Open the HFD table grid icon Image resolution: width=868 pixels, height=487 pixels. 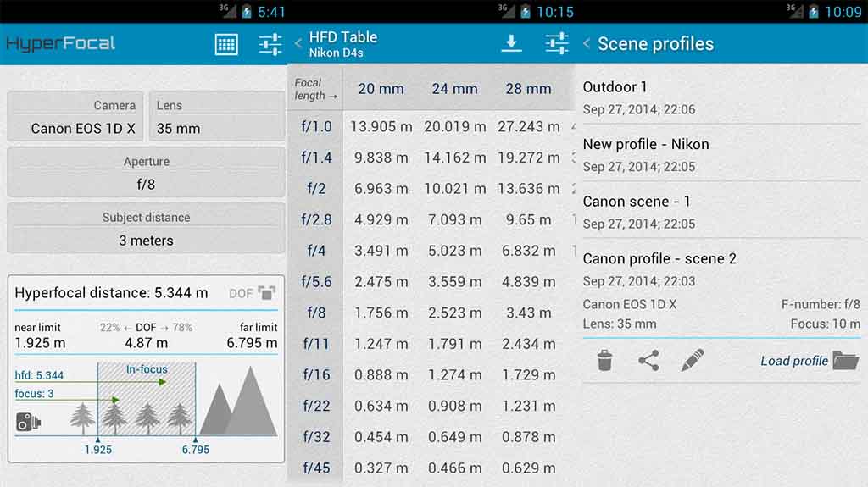(x=226, y=44)
